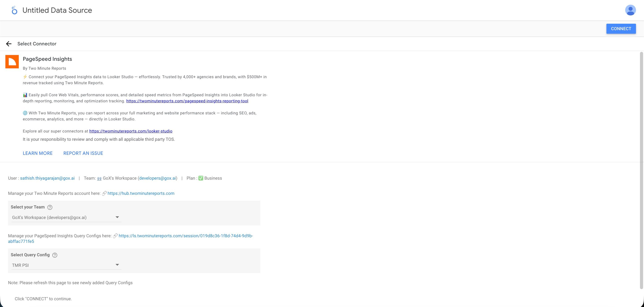This screenshot has width=644, height=307.
Task: Open the LEARN MORE link
Action: click(x=38, y=153)
